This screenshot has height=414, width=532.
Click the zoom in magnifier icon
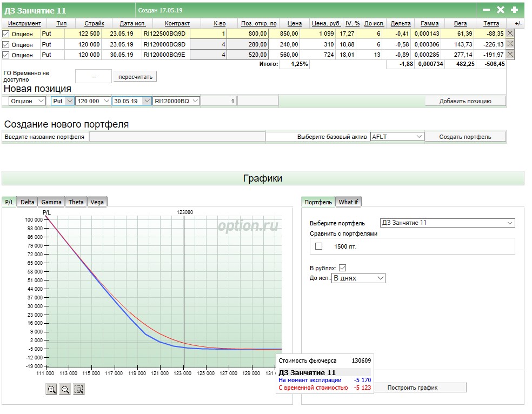tap(52, 389)
